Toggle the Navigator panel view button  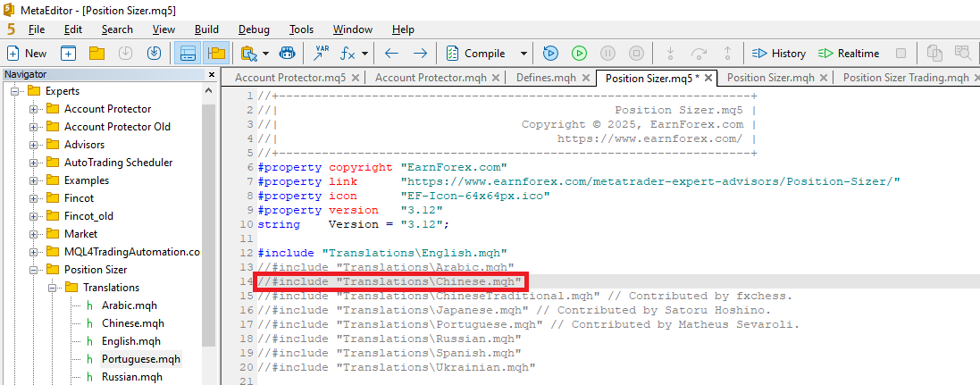[215, 53]
